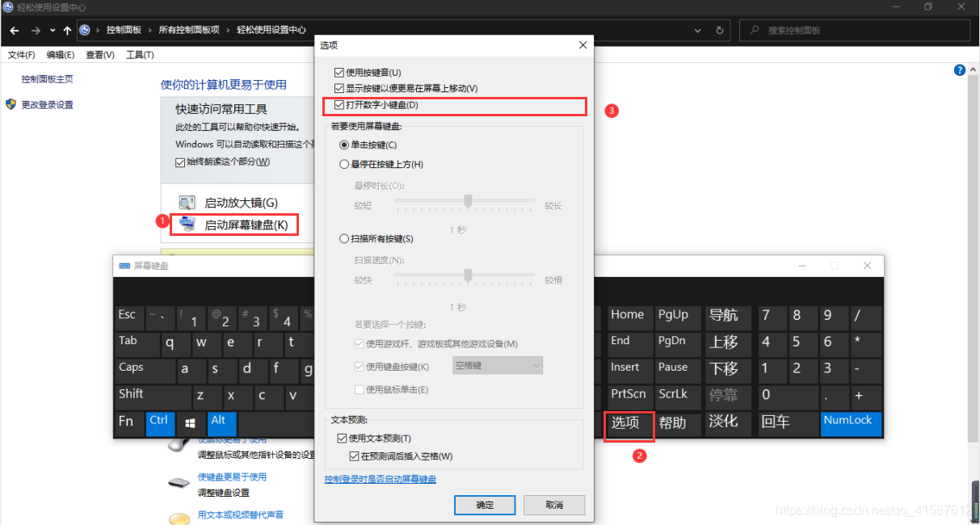The image size is (980, 525).
Task: Click the Back arrow in Control Panel window
Action: tap(15, 31)
